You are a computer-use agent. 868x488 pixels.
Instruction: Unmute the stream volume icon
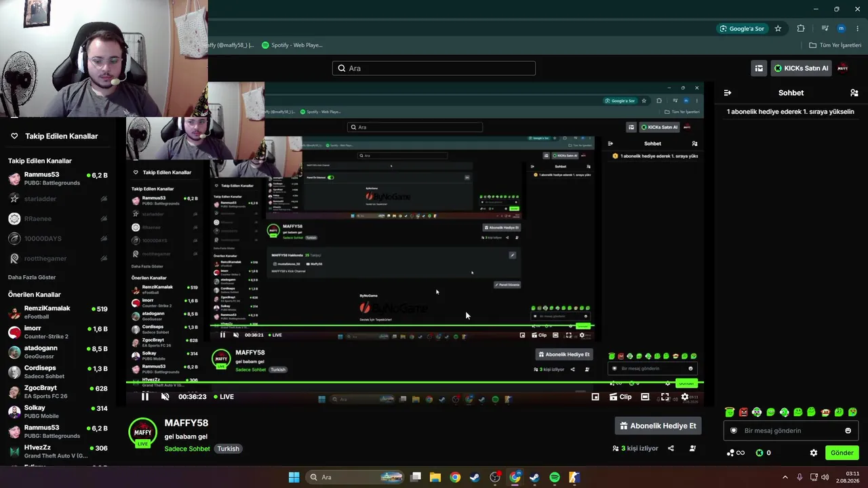tap(165, 396)
